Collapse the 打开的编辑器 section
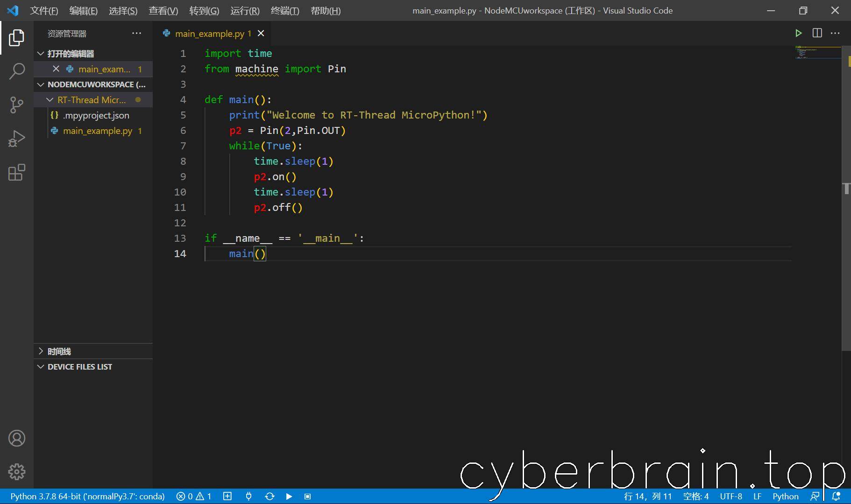 [41, 54]
